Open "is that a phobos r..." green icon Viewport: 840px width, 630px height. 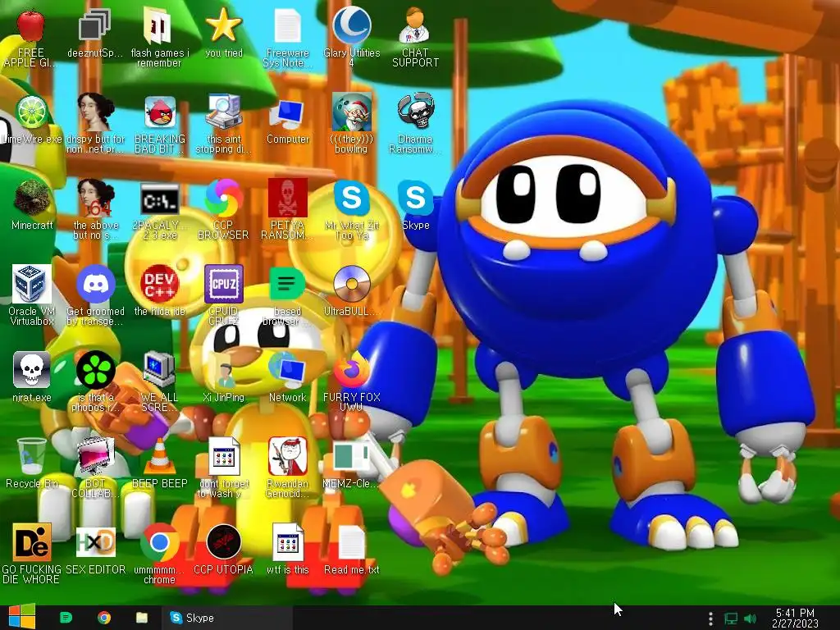point(95,371)
